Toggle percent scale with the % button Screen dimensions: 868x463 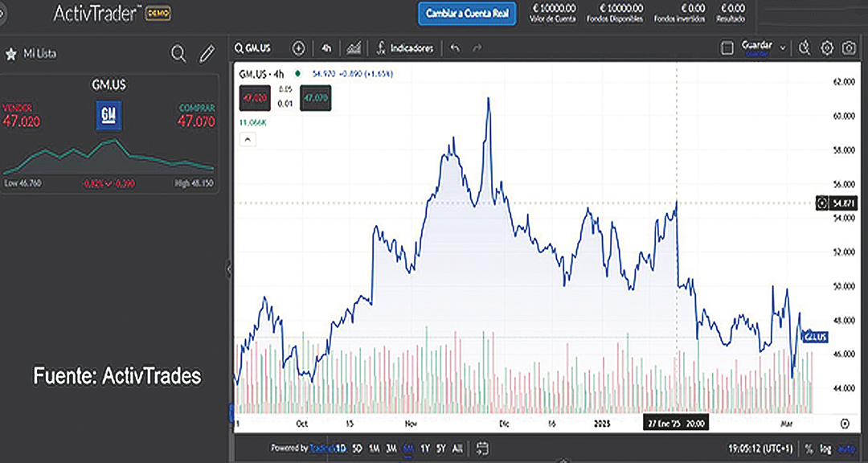coord(809,448)
